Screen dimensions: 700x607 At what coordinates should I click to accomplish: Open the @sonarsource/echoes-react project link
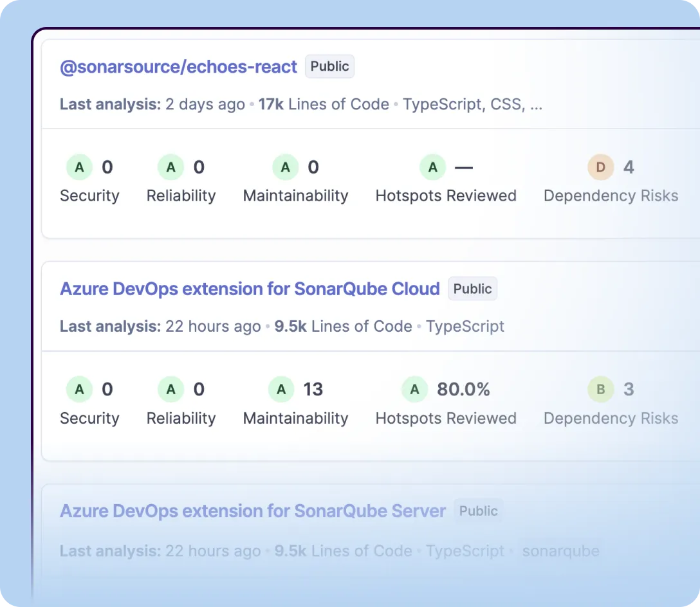point(178,67)
